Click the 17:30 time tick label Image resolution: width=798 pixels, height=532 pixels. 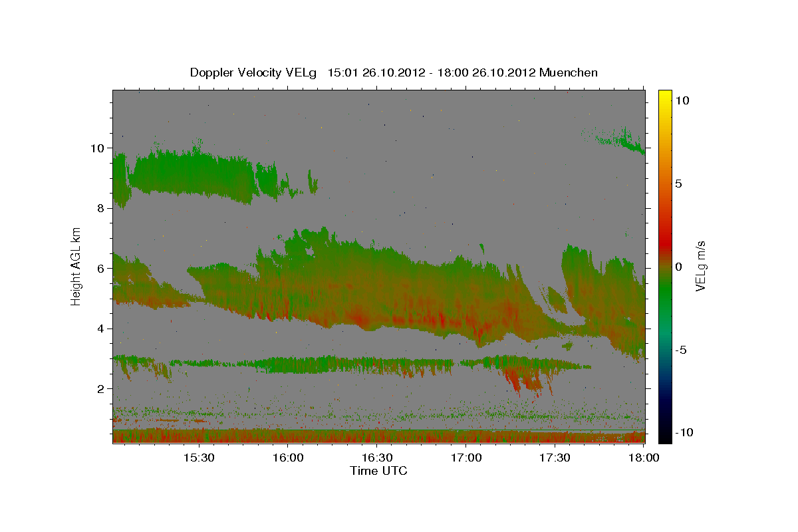(555, 458)
